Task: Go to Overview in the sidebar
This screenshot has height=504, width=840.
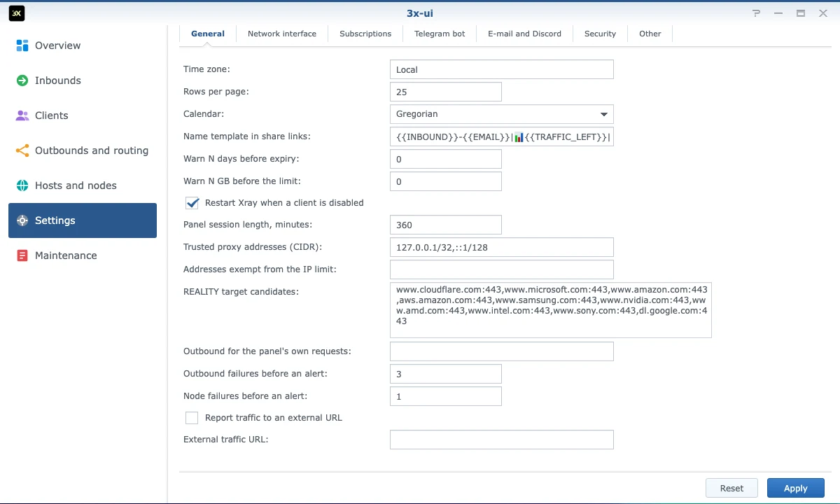Action: pyautogui.click(x=83, y=45)
